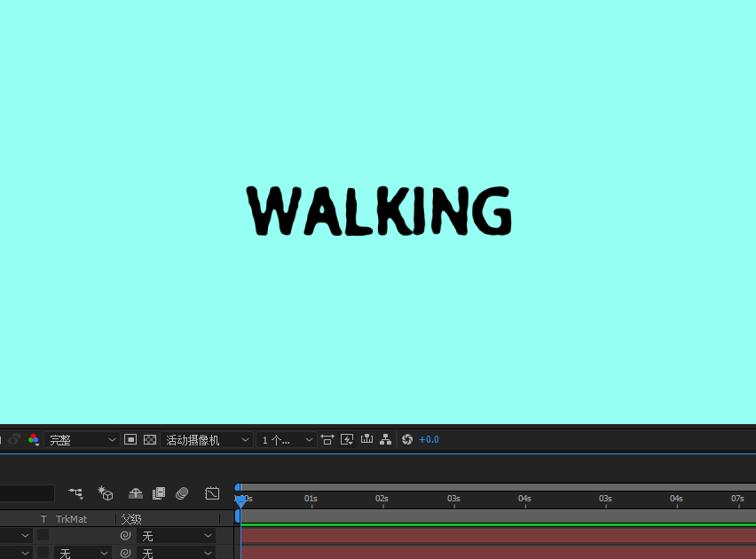Toggle pixel aspect ratio correction icon
The height and width of the screenshot is (559, 756).
click(x=327, y=439)
